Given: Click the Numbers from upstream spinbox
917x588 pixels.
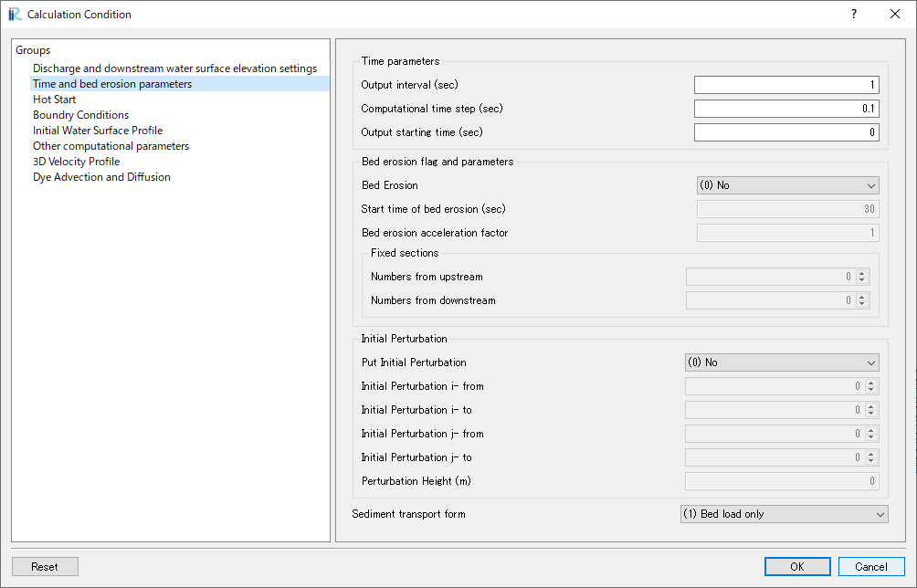Looking at the screenshot, I should tap(778, 277).
